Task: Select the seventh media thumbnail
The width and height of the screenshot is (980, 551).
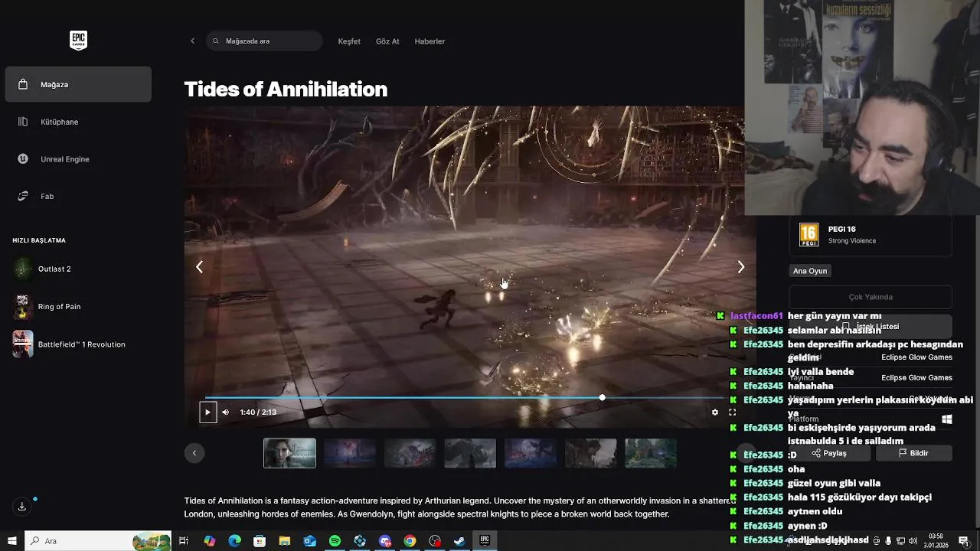Action: [651, 453]
